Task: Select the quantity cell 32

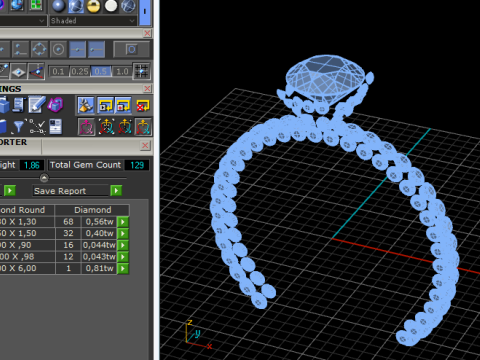Action: (x=68, y=233)
